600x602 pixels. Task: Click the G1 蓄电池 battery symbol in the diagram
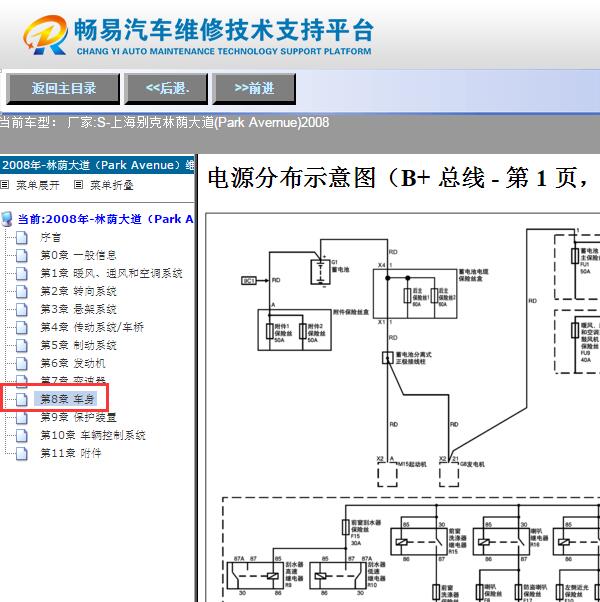(320, 272)
